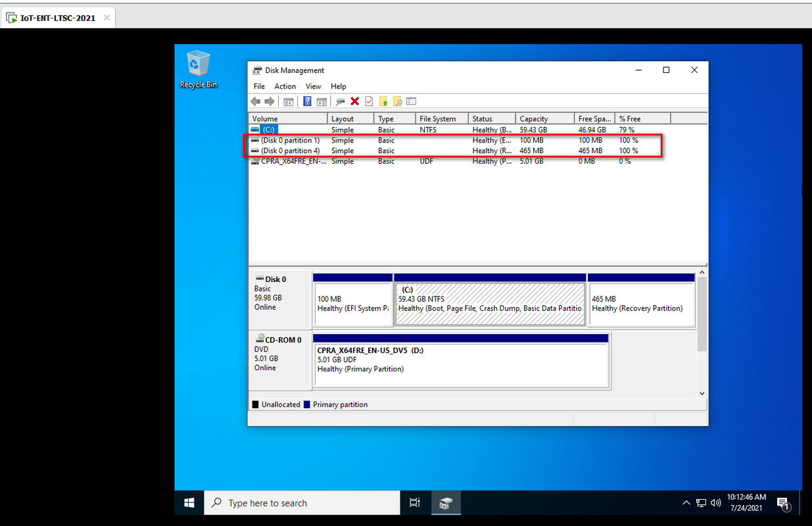Click the lower pane scrollbar down arrow
812x526 pixels.
click(702, 393)
